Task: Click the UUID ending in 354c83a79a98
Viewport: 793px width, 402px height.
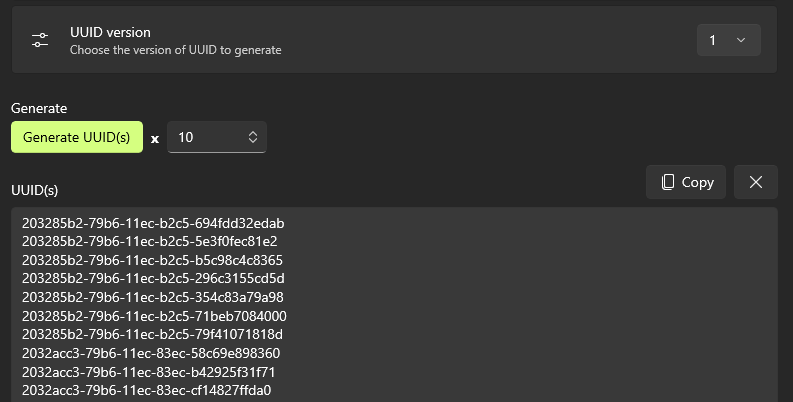Action: click(x=153, y=297)
